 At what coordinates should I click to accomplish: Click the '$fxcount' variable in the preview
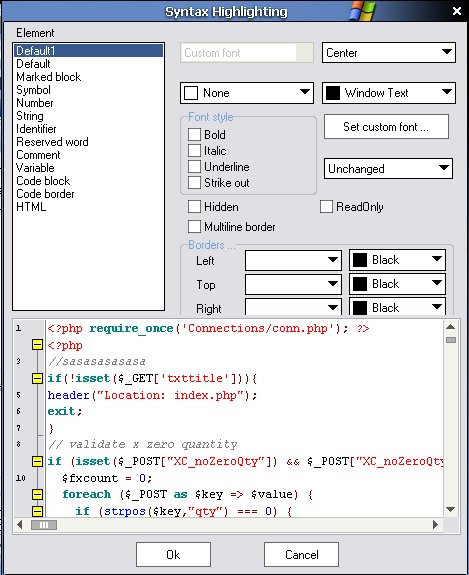(x=90, y=478)
